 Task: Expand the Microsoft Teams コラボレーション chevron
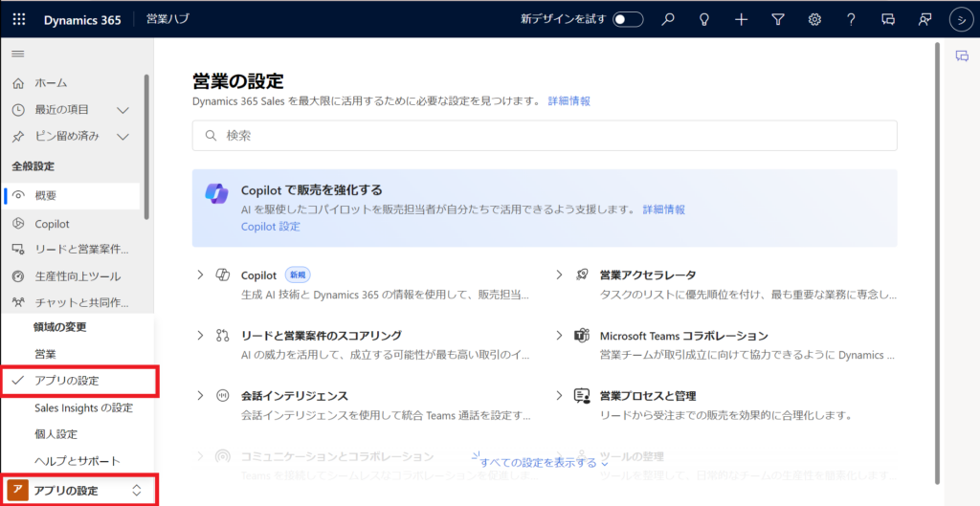tap(559, 336)
